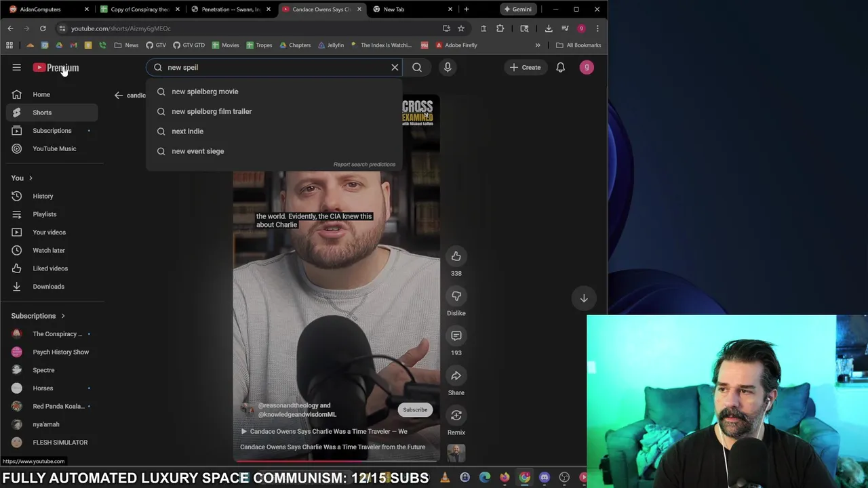868x488 pixels.
Task: Open the sound thumbnail below Remix
Action: pyautogui.click(x=456, y=453)
